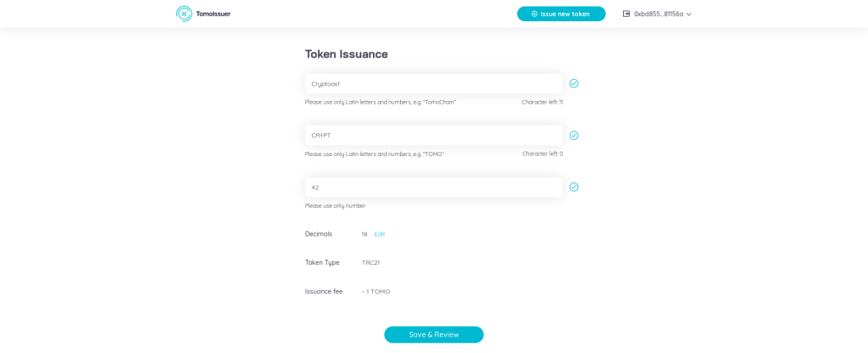Click the checkmark next to Cryptoast field

574,83
